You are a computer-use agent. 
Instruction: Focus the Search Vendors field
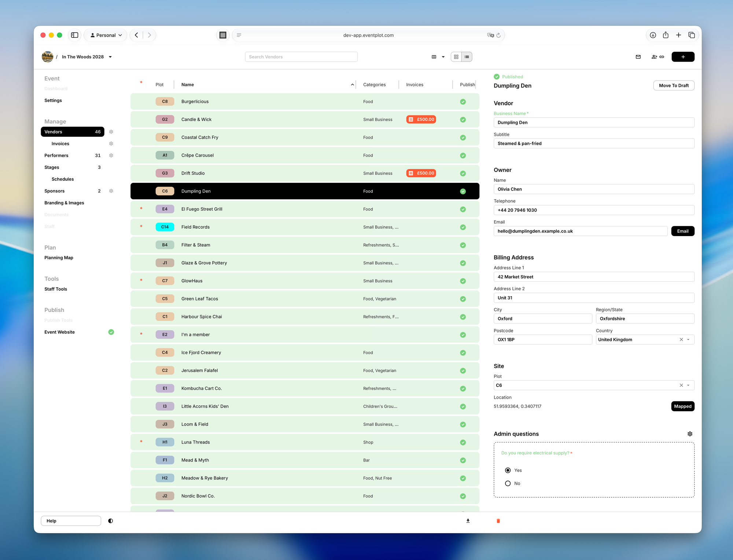(x=301, y=57)
